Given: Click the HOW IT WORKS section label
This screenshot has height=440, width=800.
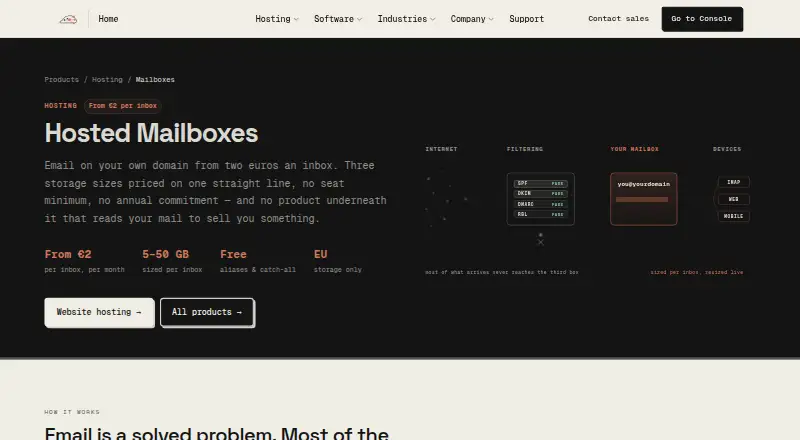Looking at the screenshot, I should tap(72, 412).
